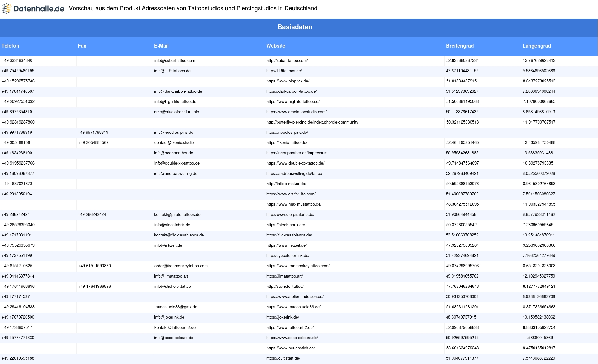The width and height of the screenshot is (598, 364).
Task: Click website https://andreaswelling.de/tattoo
Action: coord(294,174)
